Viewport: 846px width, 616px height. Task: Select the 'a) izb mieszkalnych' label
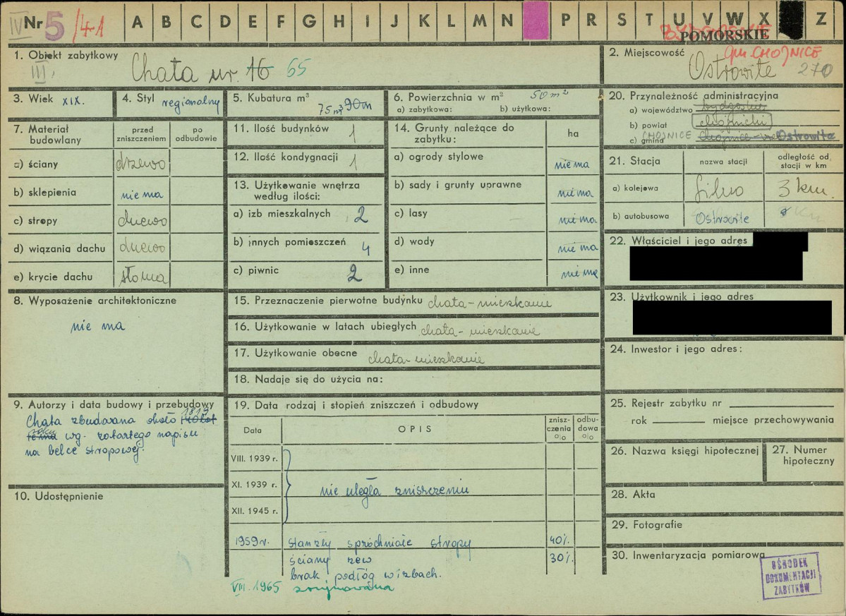(282, 214)
